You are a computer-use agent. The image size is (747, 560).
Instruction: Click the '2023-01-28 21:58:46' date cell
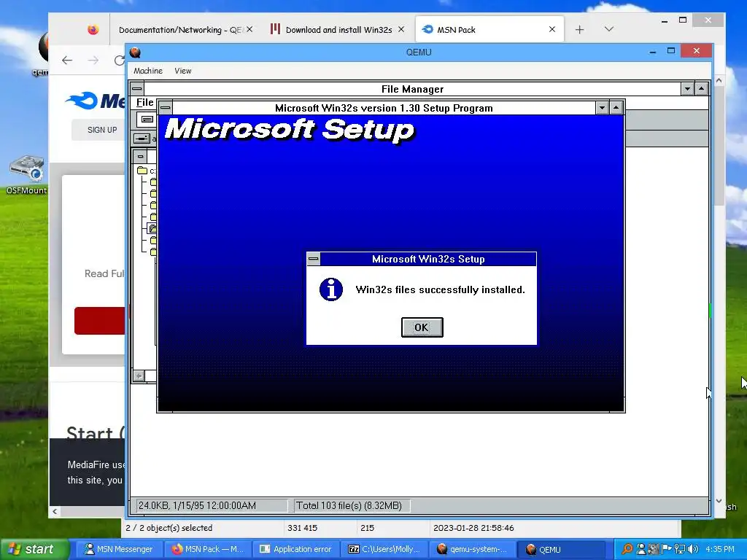click(473, 528)
